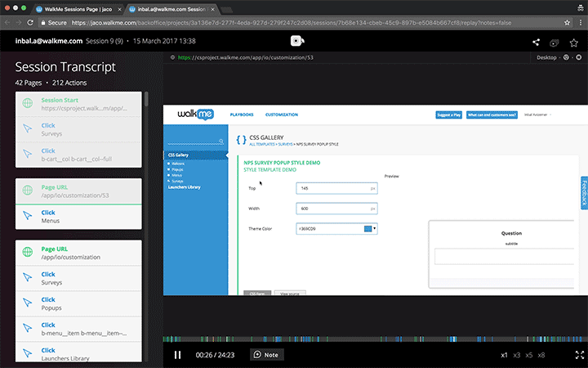The image size is (588, 368).
Task: Enter fullscreen replay mode
Action: [x=579, y=355]
